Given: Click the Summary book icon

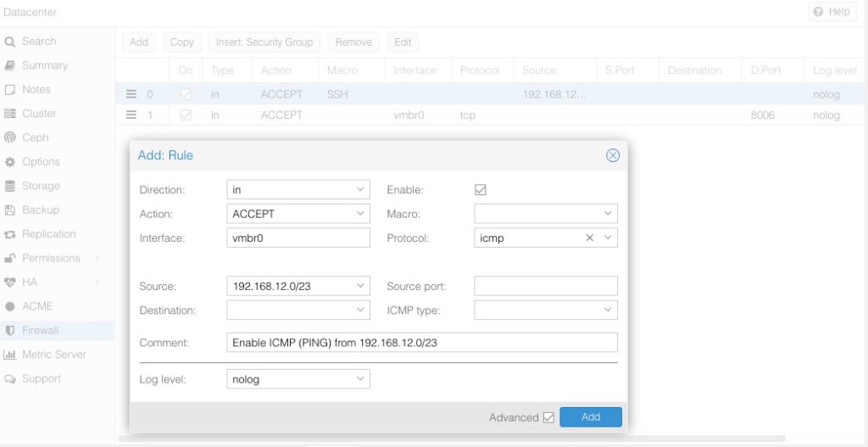Looking at the screenshot, I should [x=9, y=65].
